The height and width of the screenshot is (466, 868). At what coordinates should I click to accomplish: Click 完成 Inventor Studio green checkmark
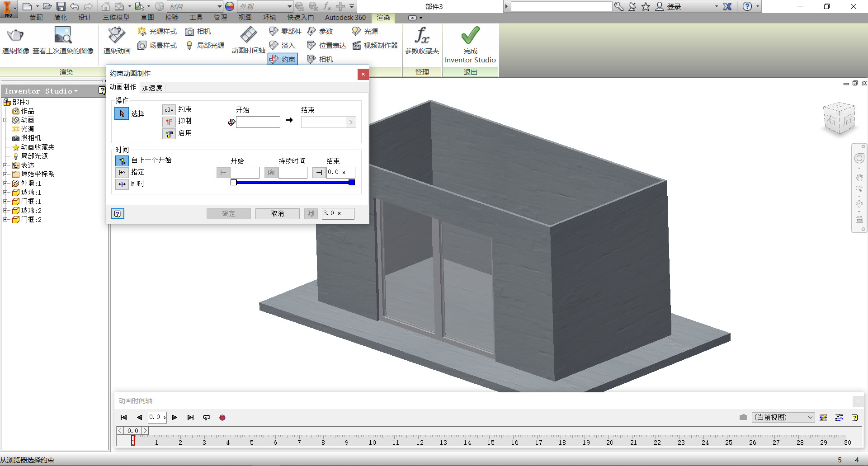470,35
